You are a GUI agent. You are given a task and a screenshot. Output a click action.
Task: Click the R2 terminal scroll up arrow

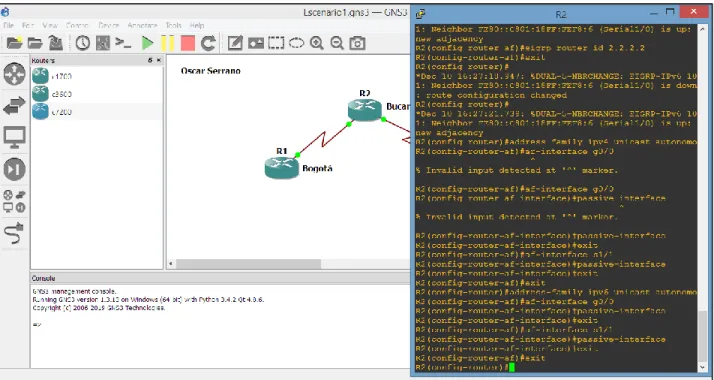[x=704, y=30]
